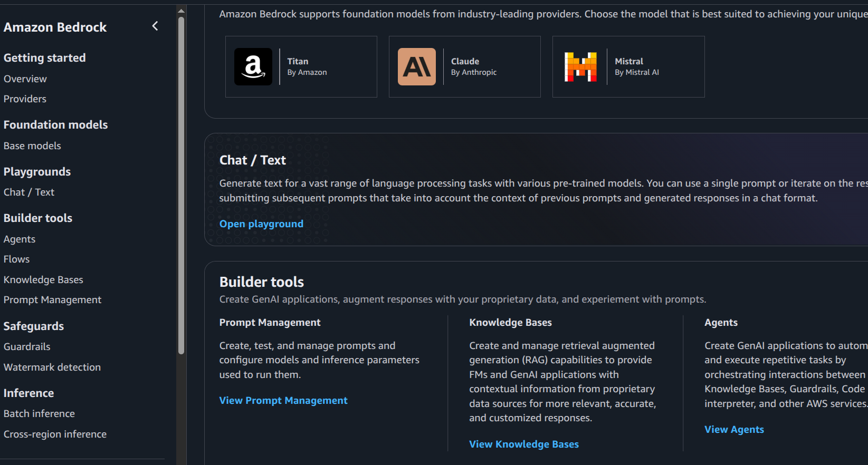Click the Builder tools sidebar heading
Viewport: 868px width, 465px height.
point(38,218)
